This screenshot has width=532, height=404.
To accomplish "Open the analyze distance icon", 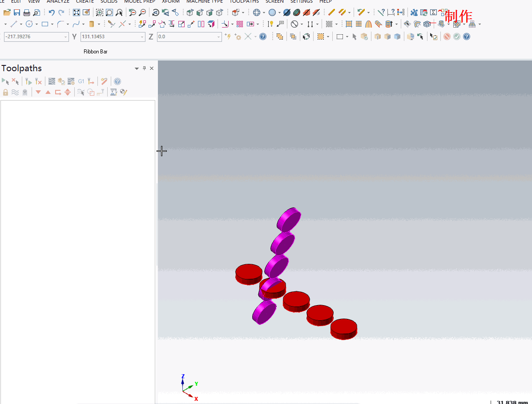I will tap(391, 12).
